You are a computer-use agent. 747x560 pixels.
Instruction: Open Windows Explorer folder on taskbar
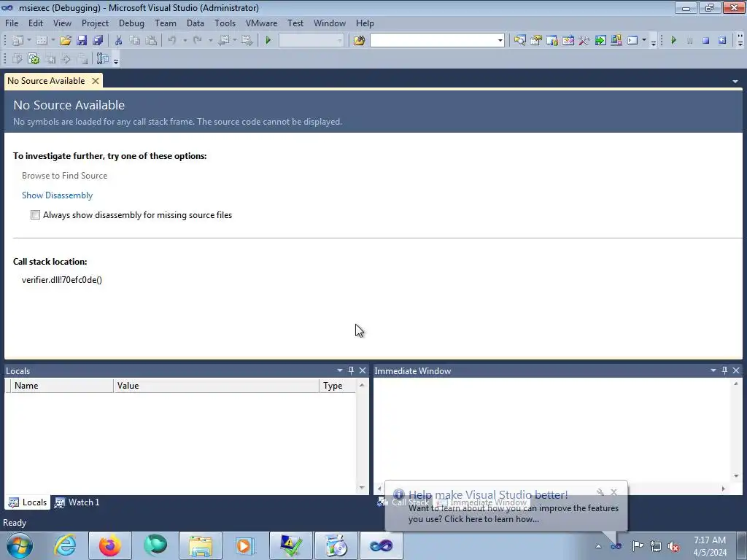[x=201, y=545]
